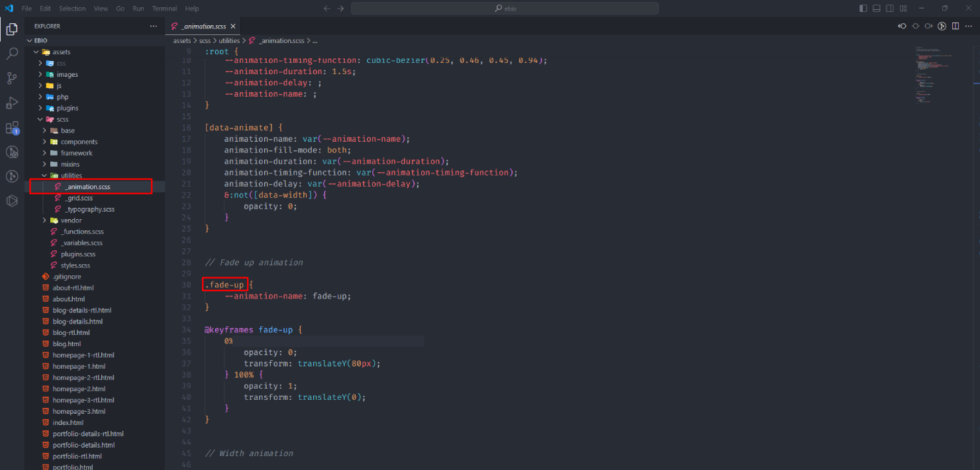
Task: Click the assets breadcrumb segment
Action: coord(182,40)
